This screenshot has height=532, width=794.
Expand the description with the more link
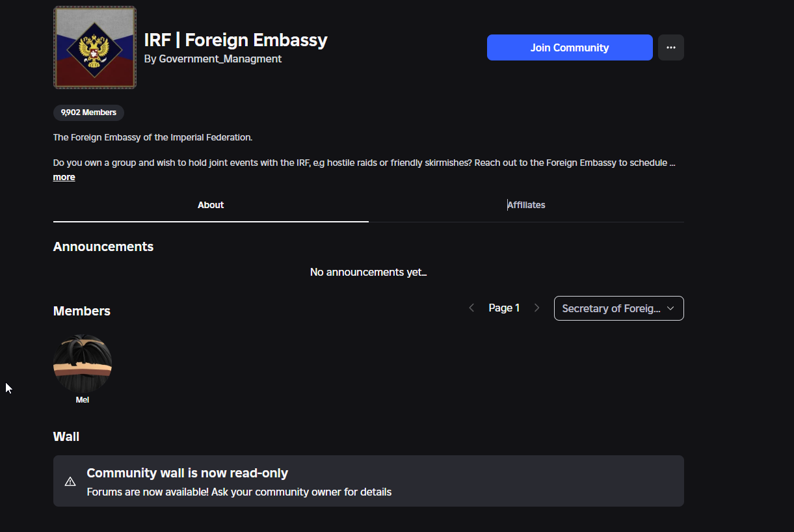click(x=64, y=177)
